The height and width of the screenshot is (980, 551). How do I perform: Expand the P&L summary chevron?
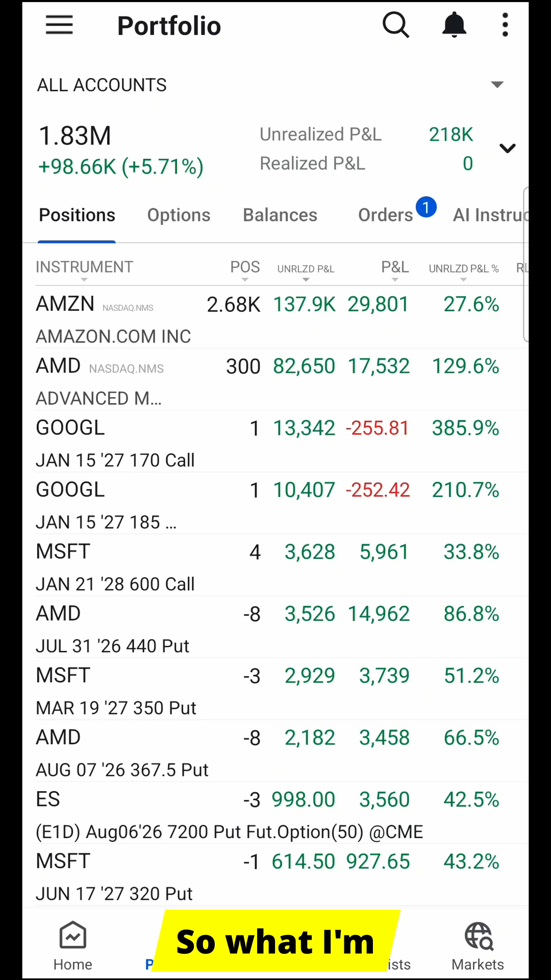pyautogui.click(x=508, y=149)
